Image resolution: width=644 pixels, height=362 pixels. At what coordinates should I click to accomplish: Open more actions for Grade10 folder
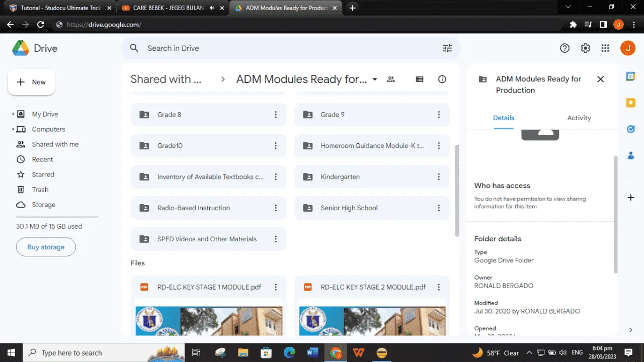(276, 146)
